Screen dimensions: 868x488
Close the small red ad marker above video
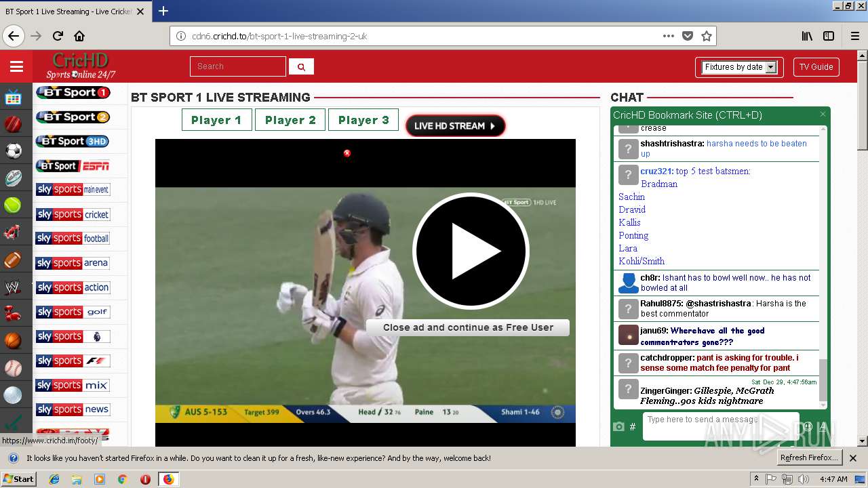tap(347, 153)
